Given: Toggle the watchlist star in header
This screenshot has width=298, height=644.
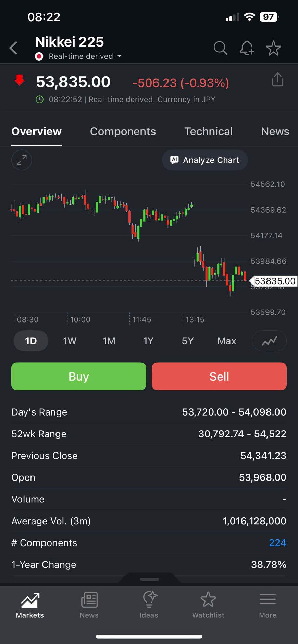Looking at the screenshot, I should [x=273, y=48].
